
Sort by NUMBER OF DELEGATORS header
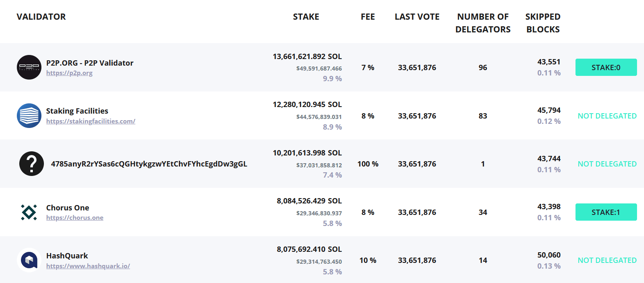(x=483, y=23)
